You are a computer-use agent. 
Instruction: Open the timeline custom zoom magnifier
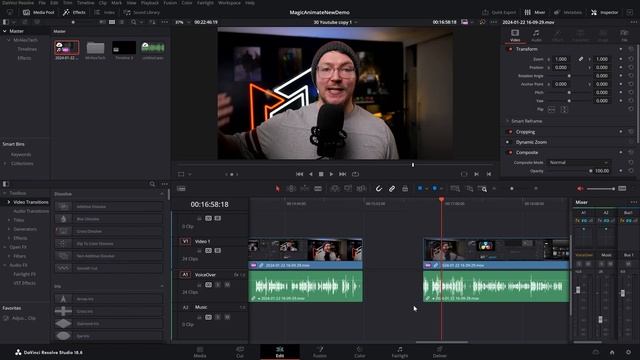(482, 189)
